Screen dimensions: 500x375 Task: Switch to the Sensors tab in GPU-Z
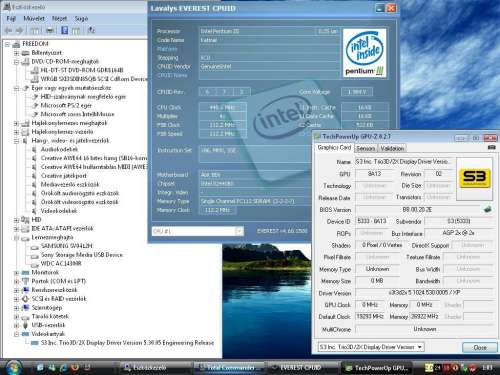(366, 148)
